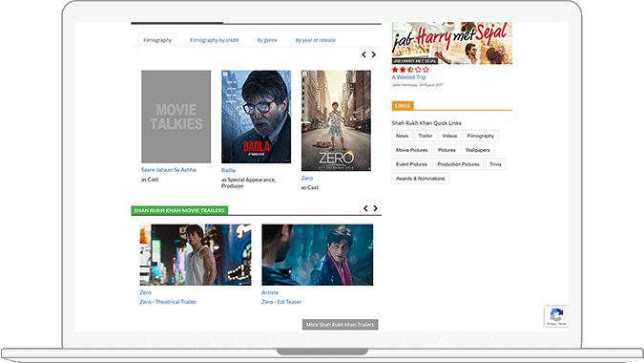Open the Jab Harry Met Sejal banner
Screen dimensions: 644x363
pos(452,43)
